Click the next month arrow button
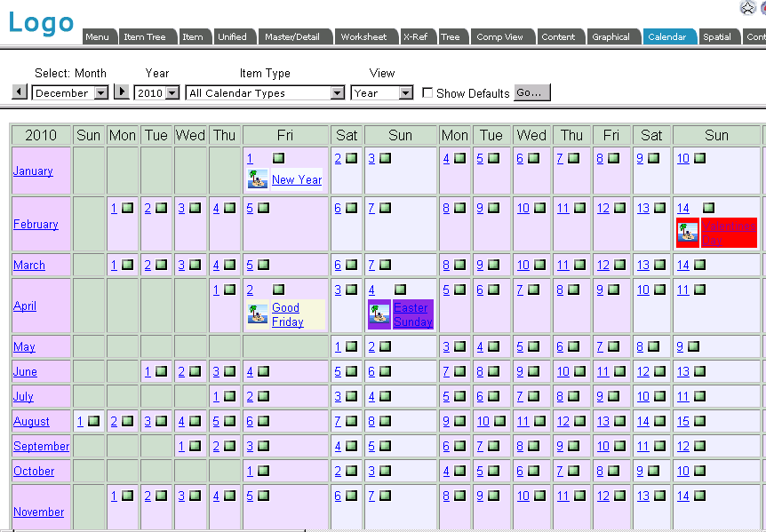The height and width of the screenshot is (532, 766). 123,92
